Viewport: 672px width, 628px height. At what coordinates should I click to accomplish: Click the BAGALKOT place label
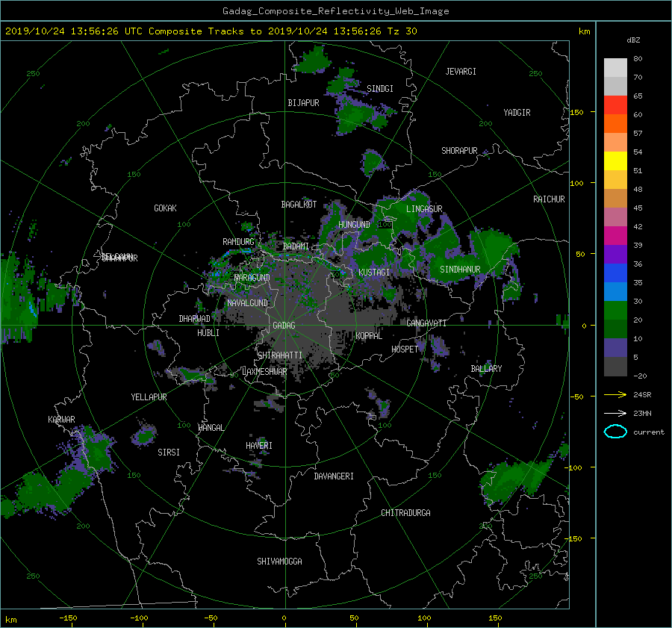point(299,205)
